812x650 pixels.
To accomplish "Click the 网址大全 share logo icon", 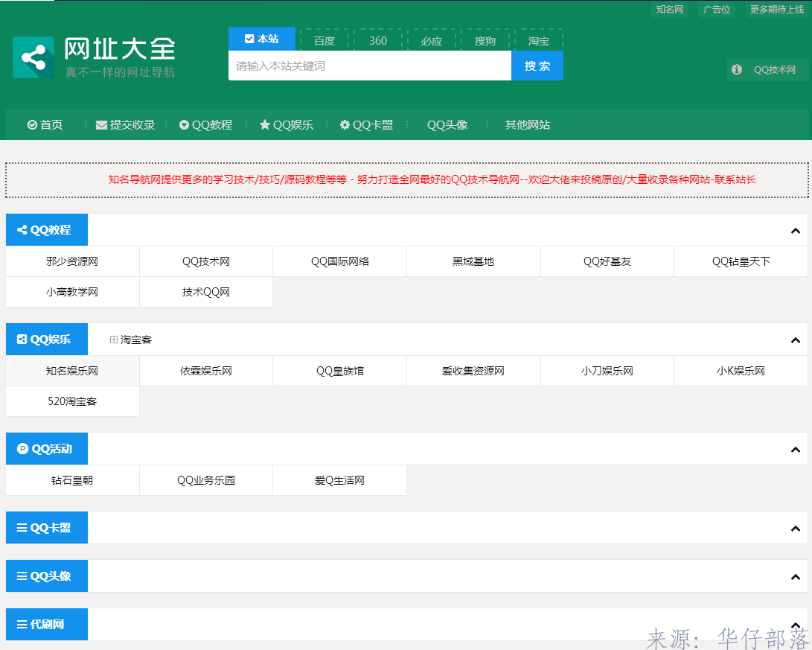I will [33, 57].
